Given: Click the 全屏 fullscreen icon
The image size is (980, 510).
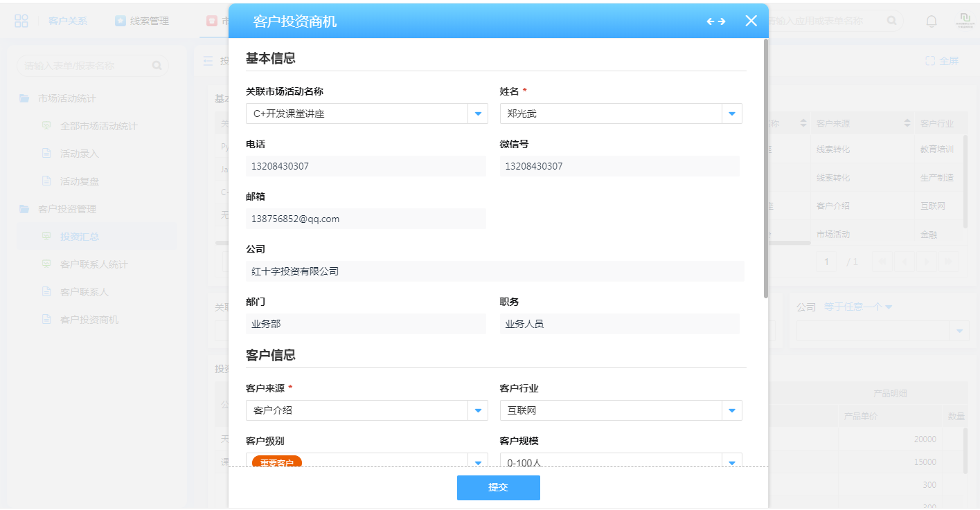Looking at the screenshot, I should pos(930,61).
